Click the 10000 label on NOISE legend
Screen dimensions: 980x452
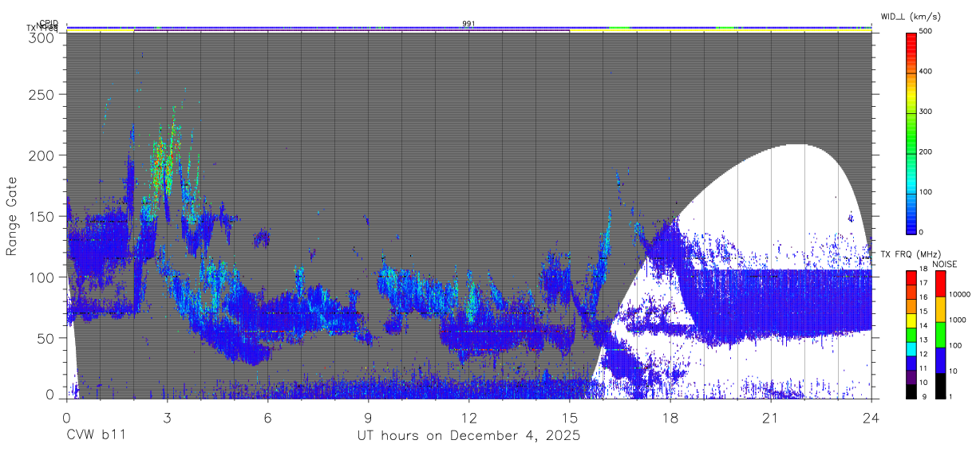tap(958, 294)
